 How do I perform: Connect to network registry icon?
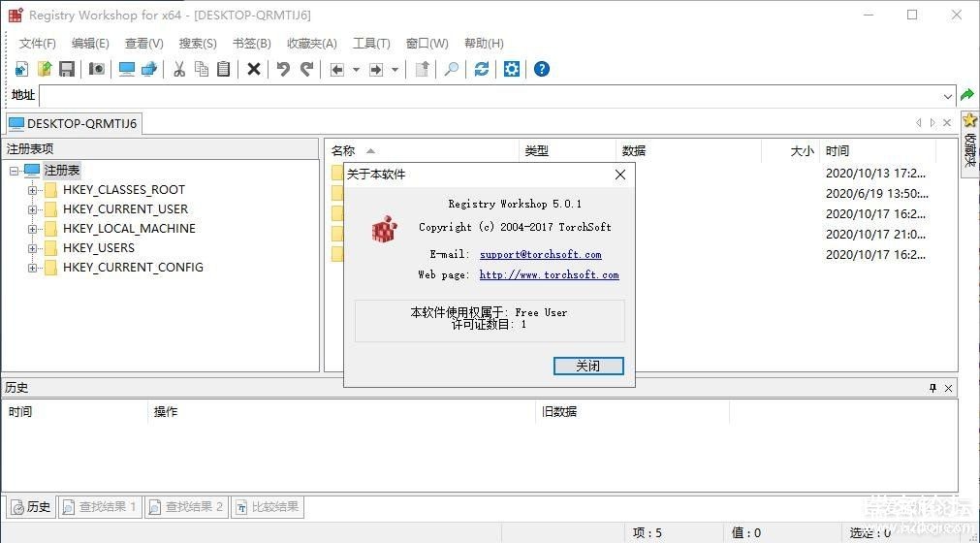[149, 69]
